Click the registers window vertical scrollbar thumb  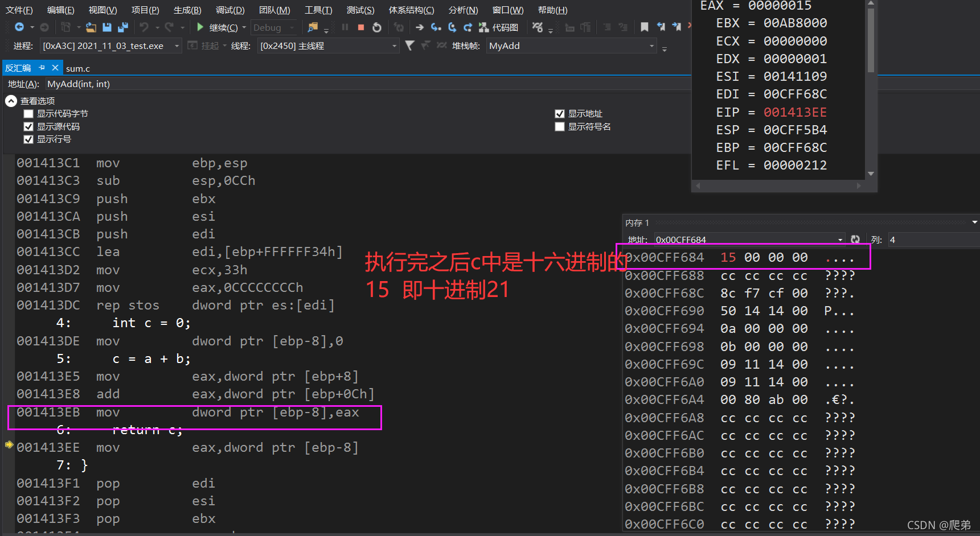(871, 40)
